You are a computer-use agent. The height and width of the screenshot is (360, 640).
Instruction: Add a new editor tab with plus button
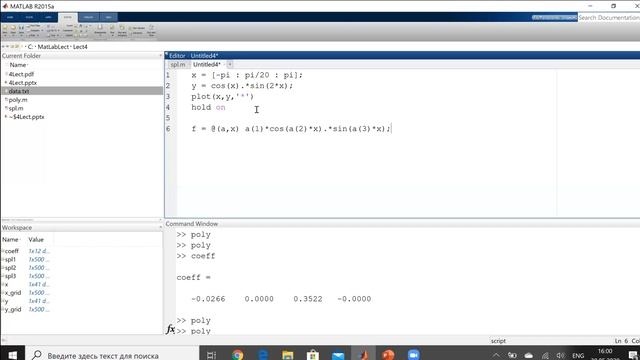pyautogui.click(x=230, y=64)
